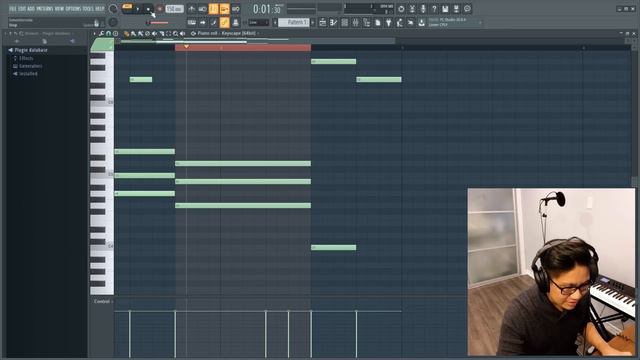Open the channel rack icon

point(344,23)
